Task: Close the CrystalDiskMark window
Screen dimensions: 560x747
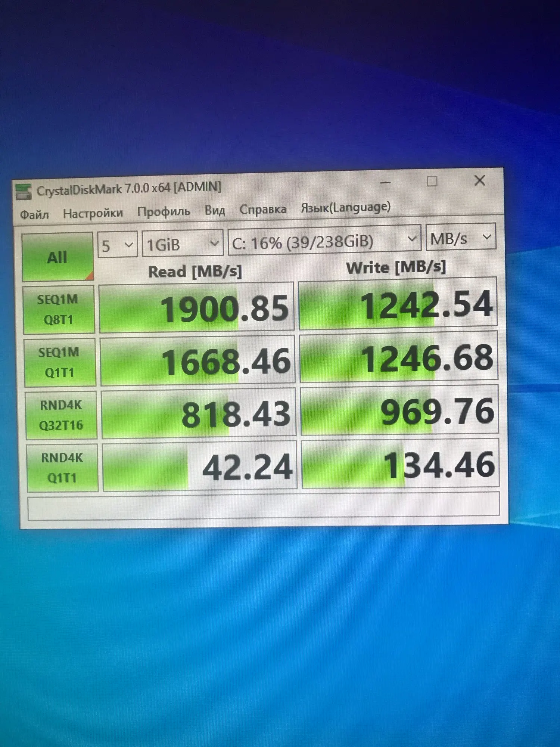Action: point(480,181)
